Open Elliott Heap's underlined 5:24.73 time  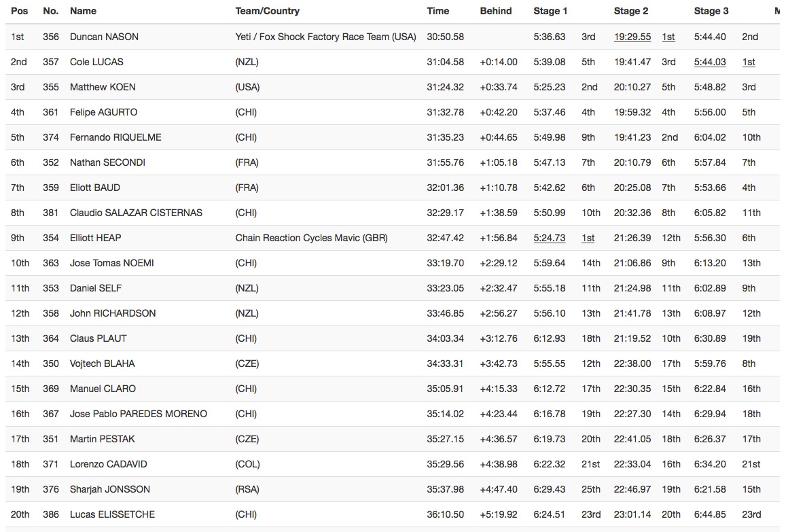tap(550, 238)
